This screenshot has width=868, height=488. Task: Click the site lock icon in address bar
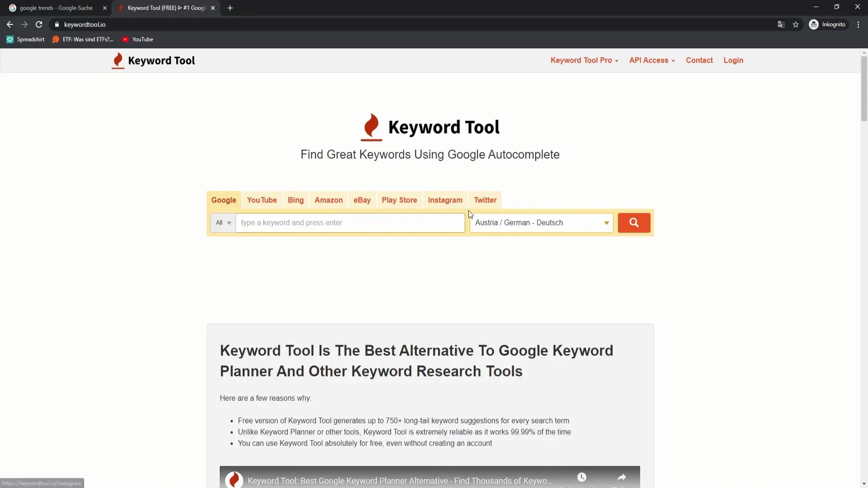[57, 24]
